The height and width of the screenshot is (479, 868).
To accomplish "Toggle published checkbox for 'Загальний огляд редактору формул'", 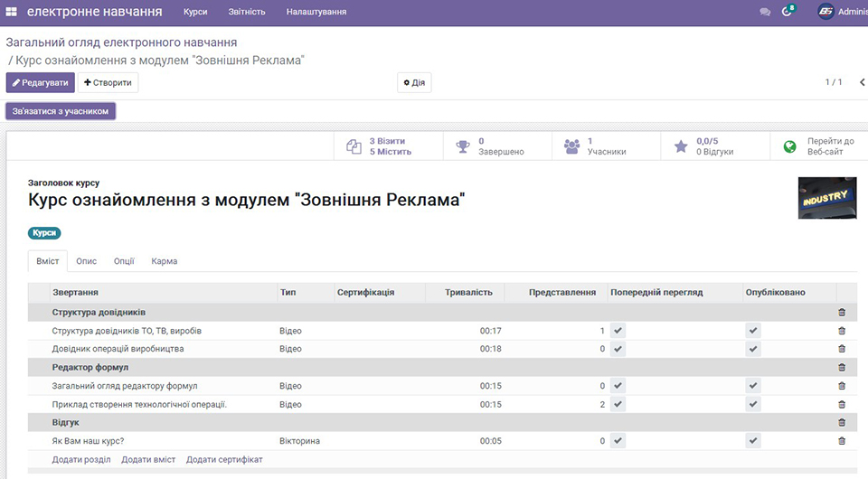I will [x=753, y=386].
